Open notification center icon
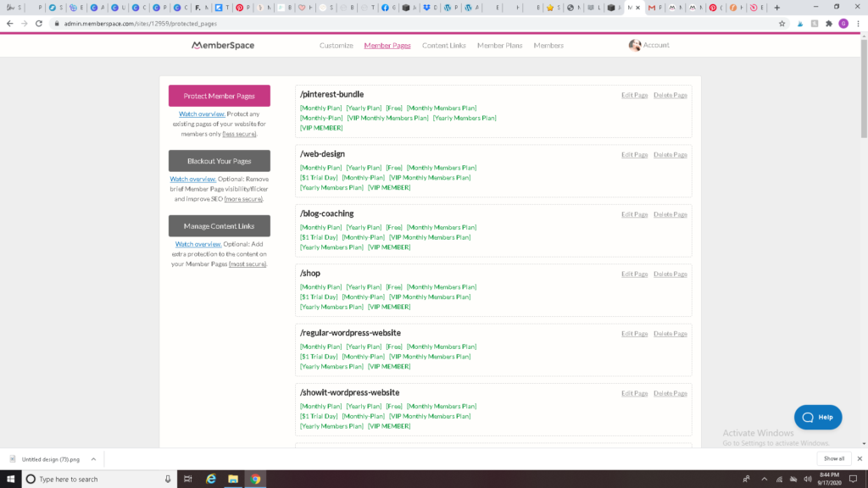 [853, 480]
